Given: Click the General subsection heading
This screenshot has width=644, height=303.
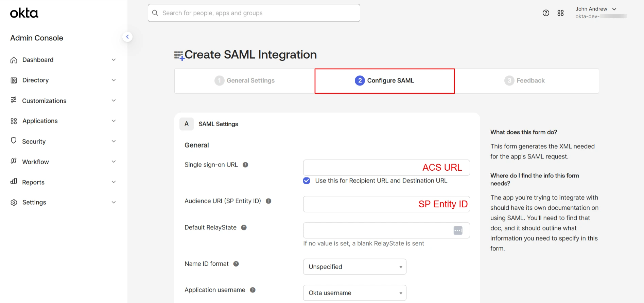Looking at the screenshot, I should pos(197,145).
